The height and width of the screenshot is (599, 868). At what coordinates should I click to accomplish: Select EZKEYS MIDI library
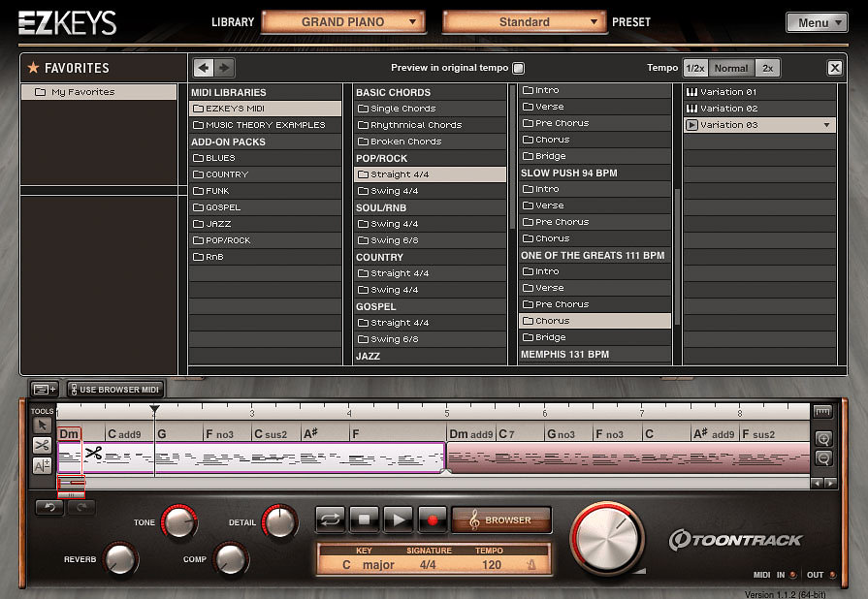[x=265, y=109]
